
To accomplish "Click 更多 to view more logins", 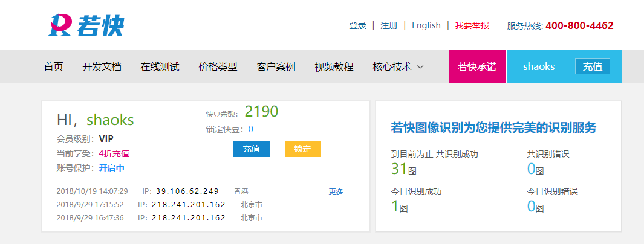I will coord(336,191).
